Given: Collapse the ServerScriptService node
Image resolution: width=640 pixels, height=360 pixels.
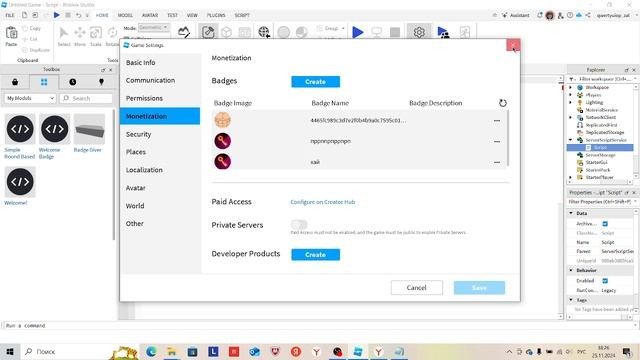Looking at the screenshot, I should coord(571,140).
